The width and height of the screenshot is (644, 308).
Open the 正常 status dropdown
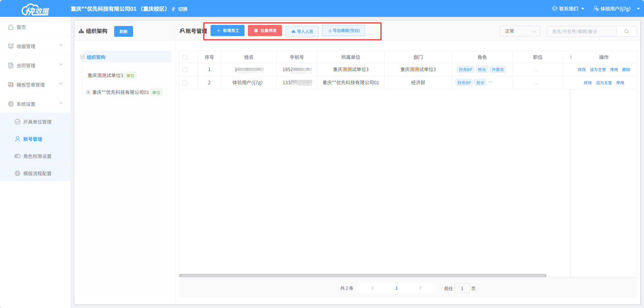tap(520, 31)
